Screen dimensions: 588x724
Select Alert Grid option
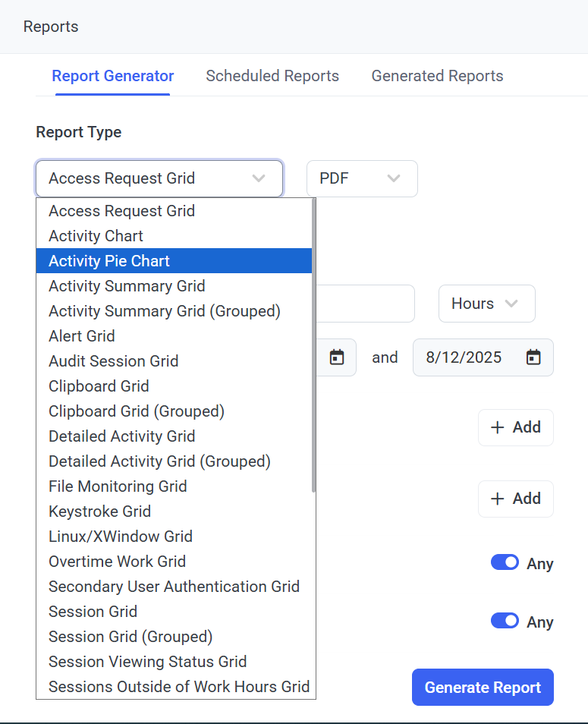coord(82,336)
